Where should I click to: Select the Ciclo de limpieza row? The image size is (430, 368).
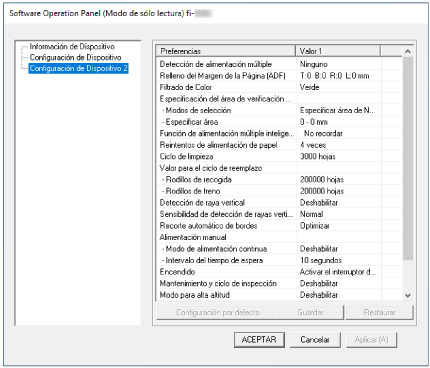pos(279,156)
